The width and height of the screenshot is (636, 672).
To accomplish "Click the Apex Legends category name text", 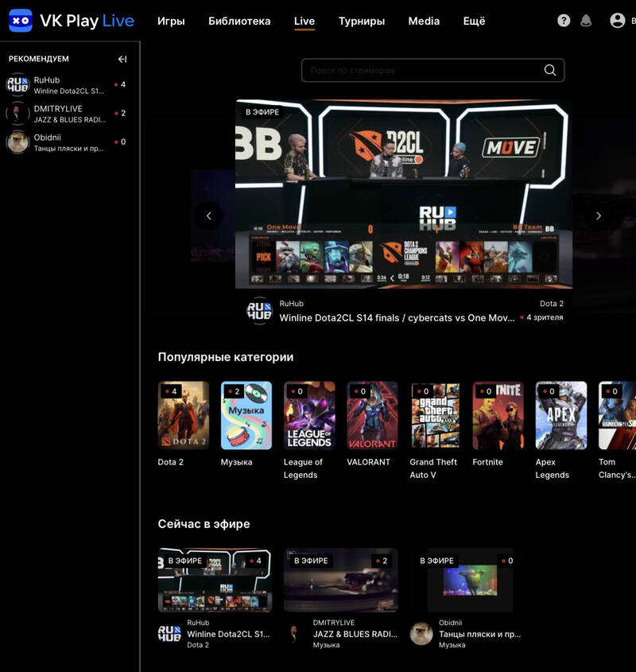I will [x=552, y=468].
